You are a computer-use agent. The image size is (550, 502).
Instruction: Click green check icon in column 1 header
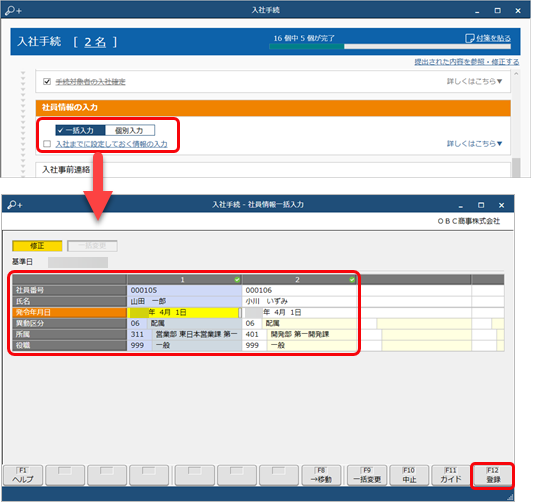coord(237,280)
